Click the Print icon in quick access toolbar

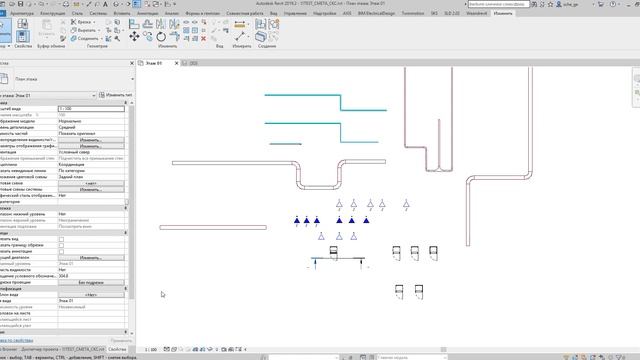(66, 4)
